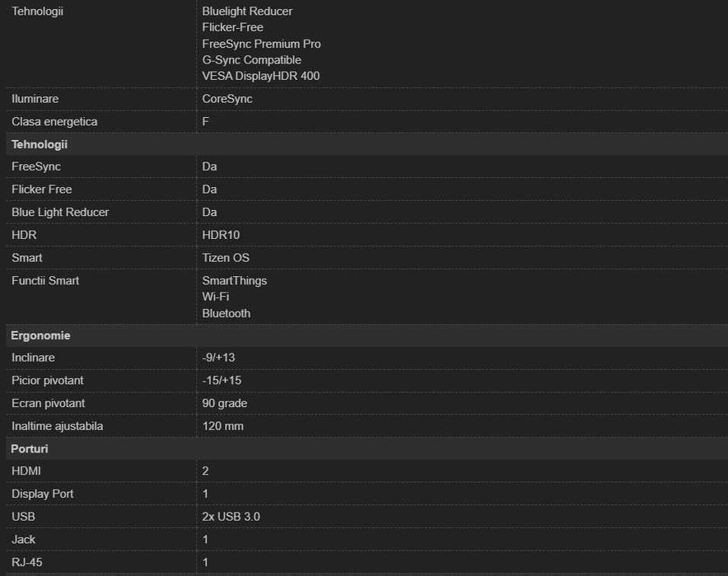728x576 pixels.
Task: Select the '2x USB 3.0' value
Action: point(231,517)
